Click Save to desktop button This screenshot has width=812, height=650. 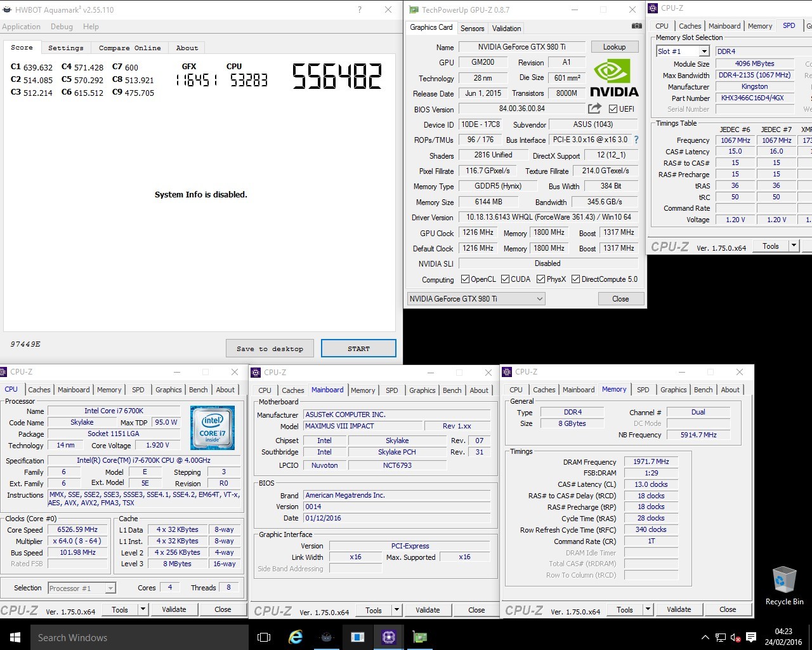(270, 348)
